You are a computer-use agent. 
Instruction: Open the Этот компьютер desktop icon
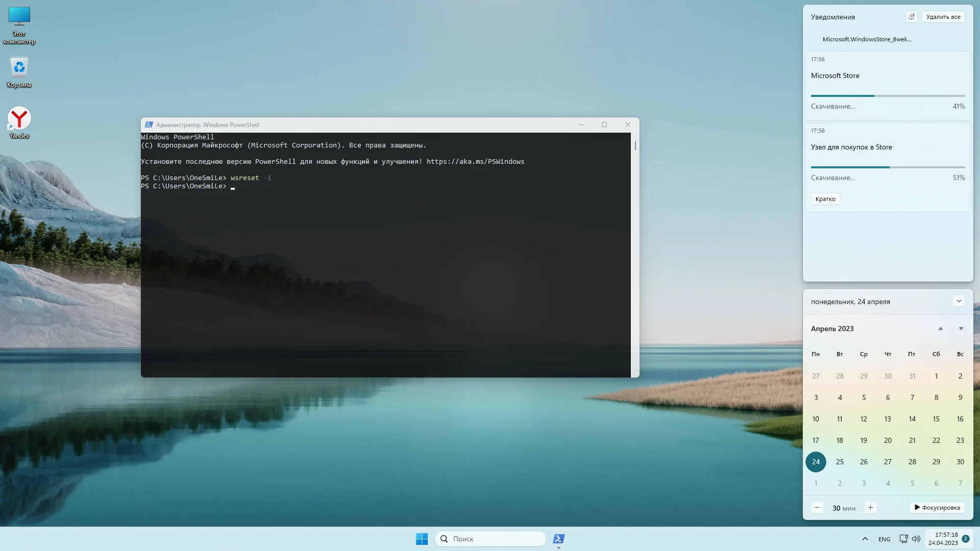click(19, 17)
